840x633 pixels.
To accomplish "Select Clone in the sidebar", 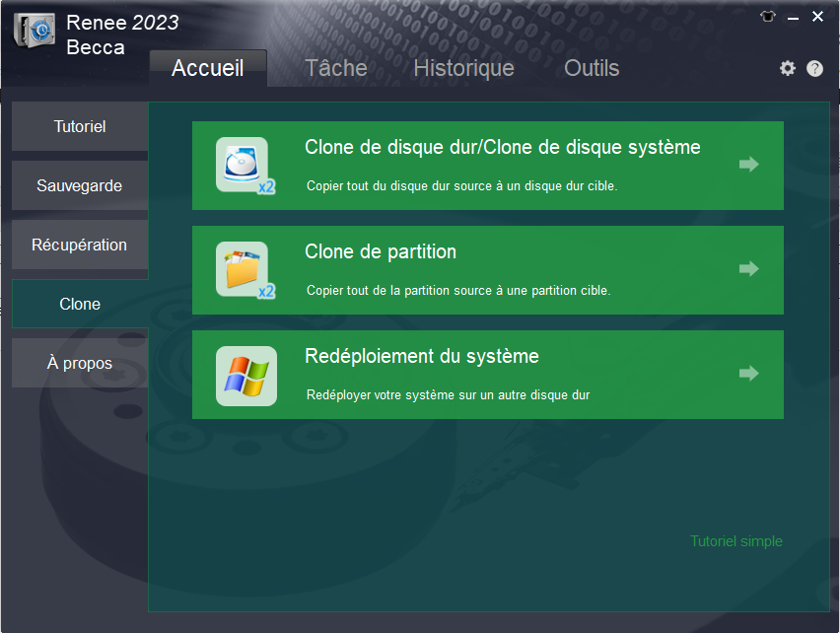I will pyautogui.click(x=80, y=304).
